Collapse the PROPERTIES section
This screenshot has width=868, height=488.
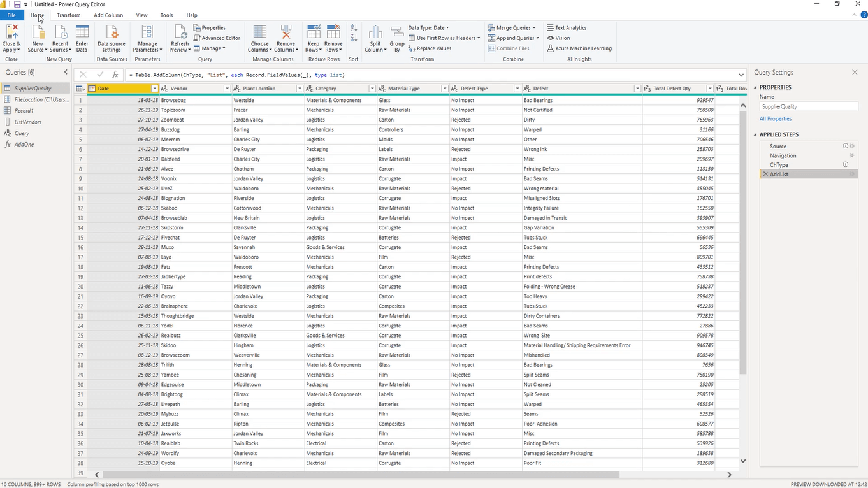point(756,87)
